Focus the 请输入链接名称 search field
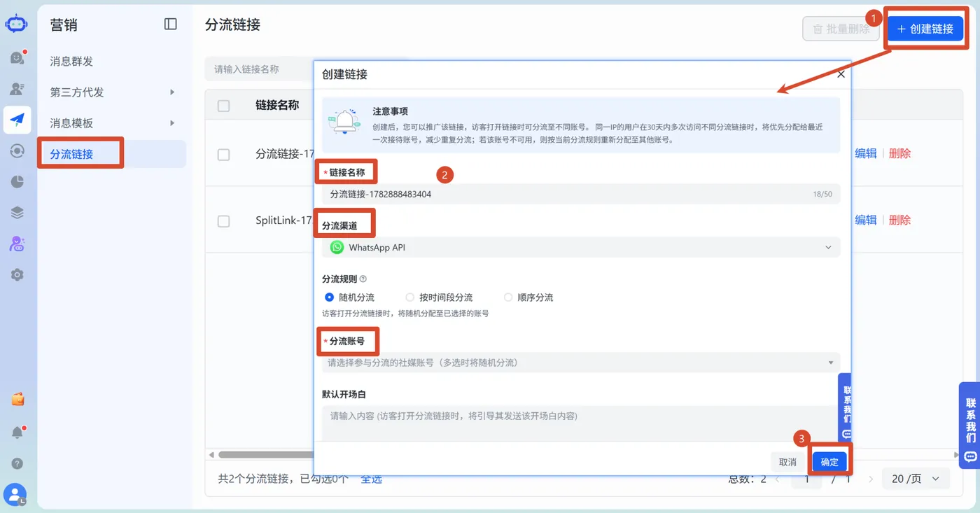 (x=259, y=69)
